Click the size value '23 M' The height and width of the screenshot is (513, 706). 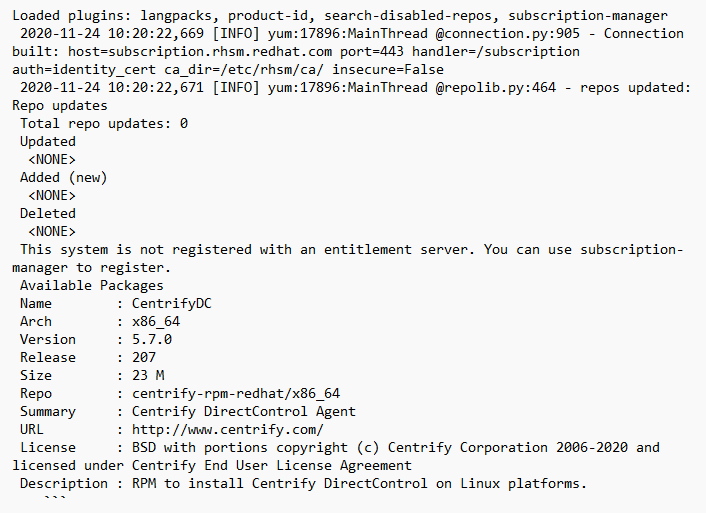click(x=148, y=376)
